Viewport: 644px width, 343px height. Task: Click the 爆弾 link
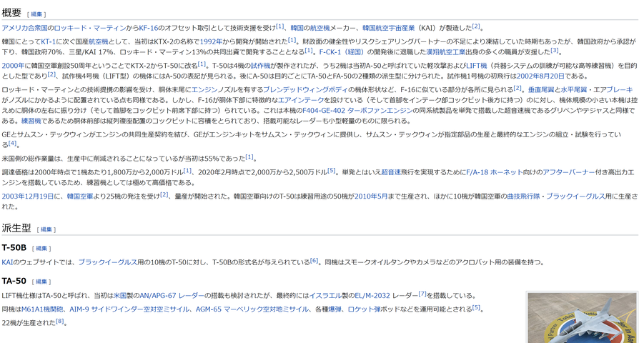(335, 309)
